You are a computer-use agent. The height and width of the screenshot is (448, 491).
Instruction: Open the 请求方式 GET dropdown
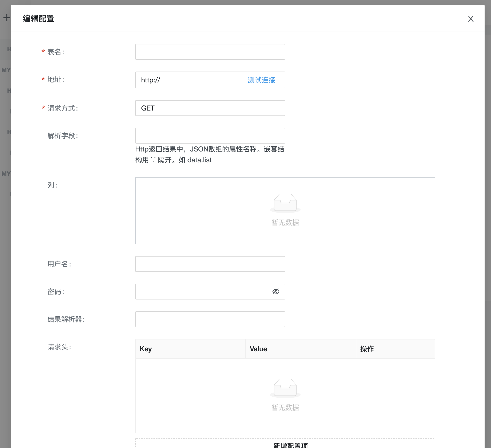pyautogui.click(x=210, y=108)
